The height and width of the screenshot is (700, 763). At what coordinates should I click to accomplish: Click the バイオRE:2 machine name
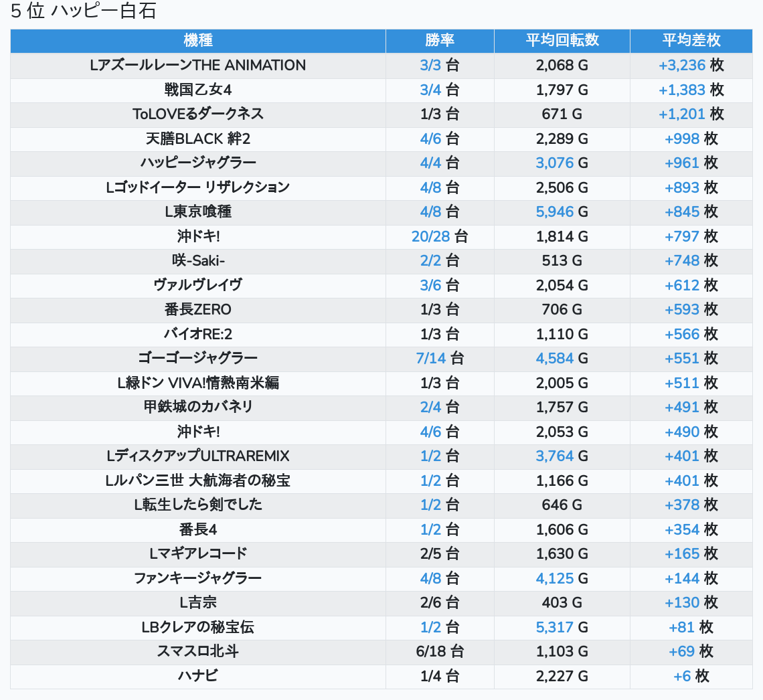pos(198,334)
